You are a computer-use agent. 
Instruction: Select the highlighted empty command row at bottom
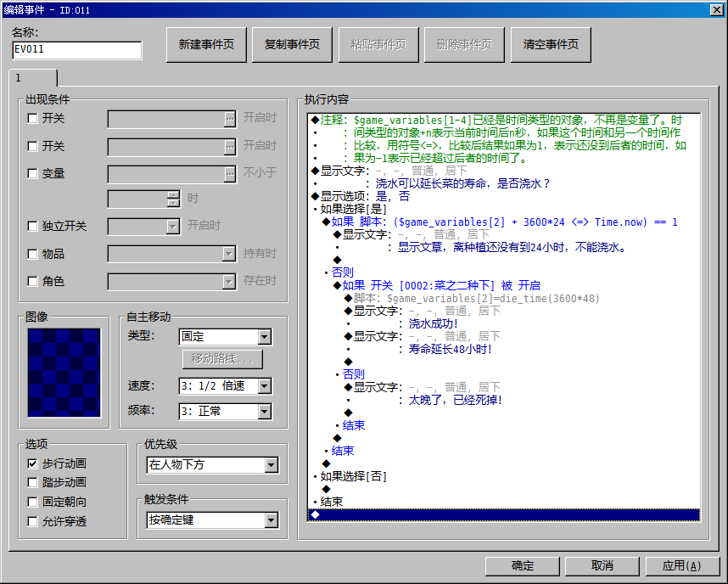click(504, 514)
